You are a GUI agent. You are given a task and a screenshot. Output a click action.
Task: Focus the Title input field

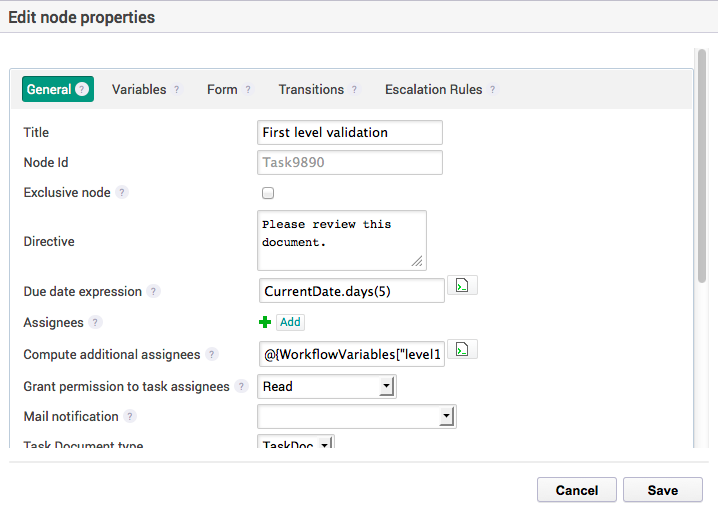[x=350, y=132]
